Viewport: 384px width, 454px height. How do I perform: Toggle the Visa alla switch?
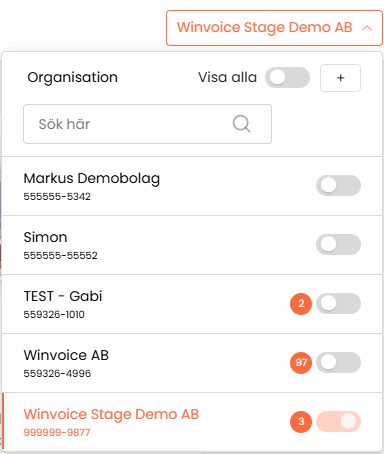(x=287, y=78)
